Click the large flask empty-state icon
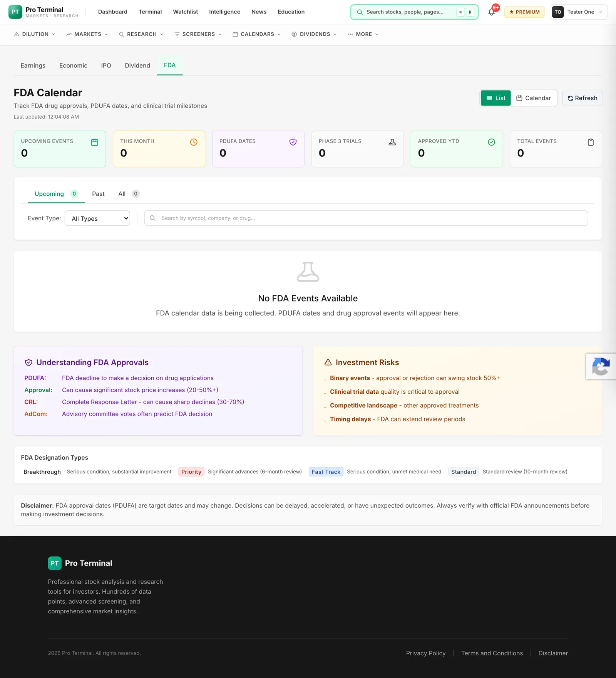Viewport: 616px width, 678px height. (308, 272)
